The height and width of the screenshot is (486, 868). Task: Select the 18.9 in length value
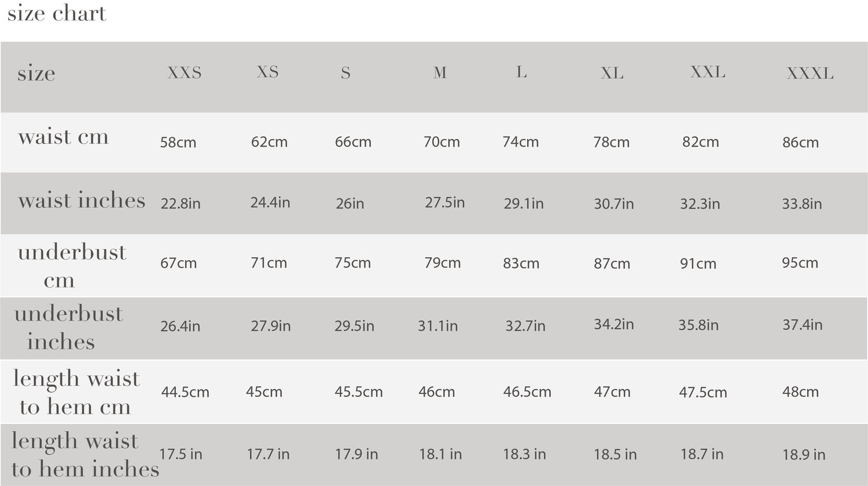coord(804,455)
